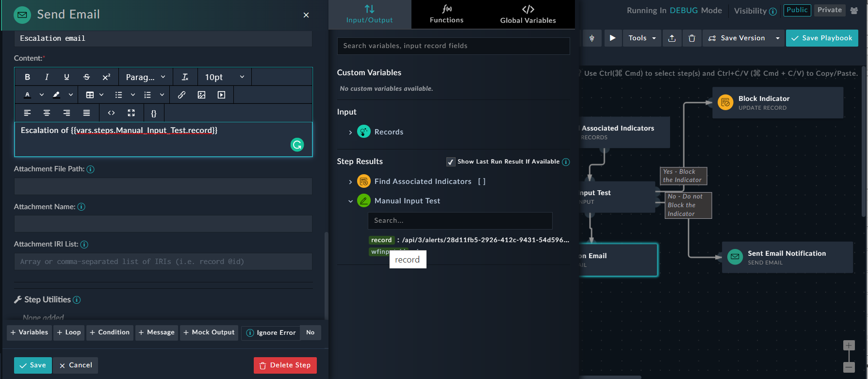
Task: Set text color with the A icon
Action: pos(28,95)
